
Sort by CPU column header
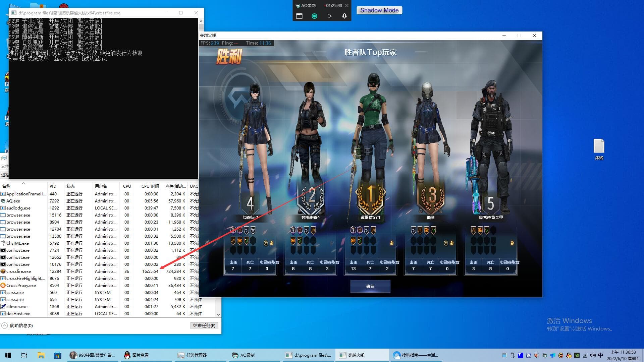pos(127,186)
